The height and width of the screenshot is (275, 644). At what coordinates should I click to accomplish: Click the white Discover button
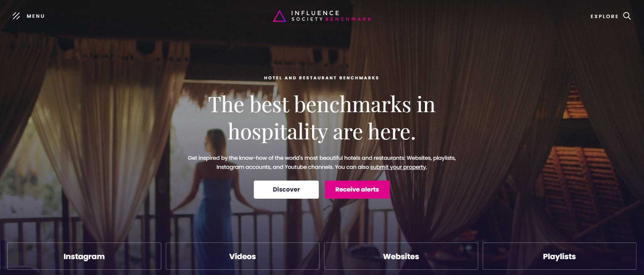click(286, 190)
